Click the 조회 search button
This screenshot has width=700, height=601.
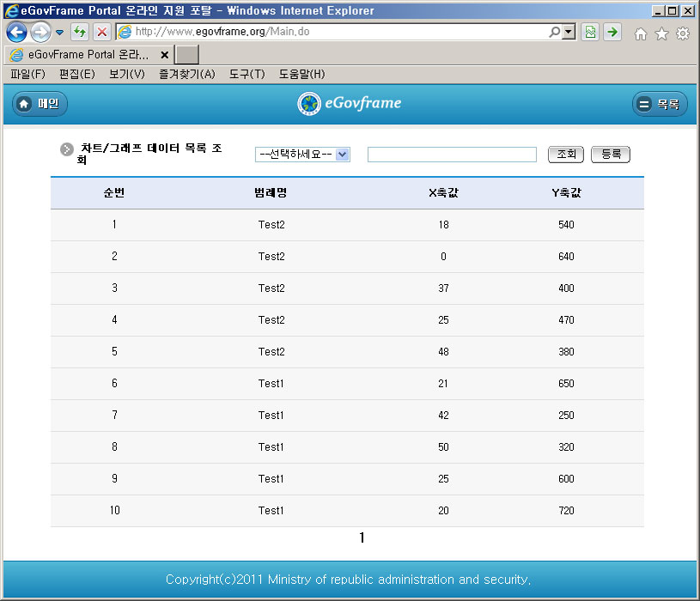pos(565,155)
